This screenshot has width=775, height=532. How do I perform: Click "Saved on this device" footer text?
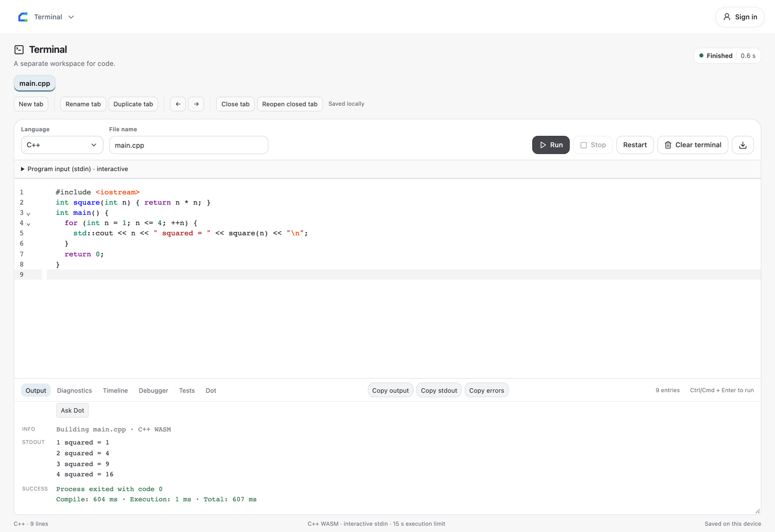pos(732,524)
